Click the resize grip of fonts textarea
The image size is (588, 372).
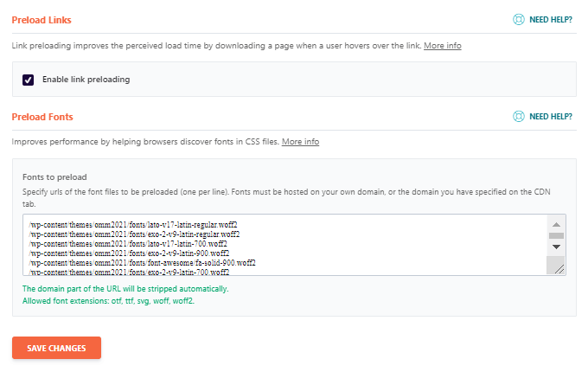[559, 269]
